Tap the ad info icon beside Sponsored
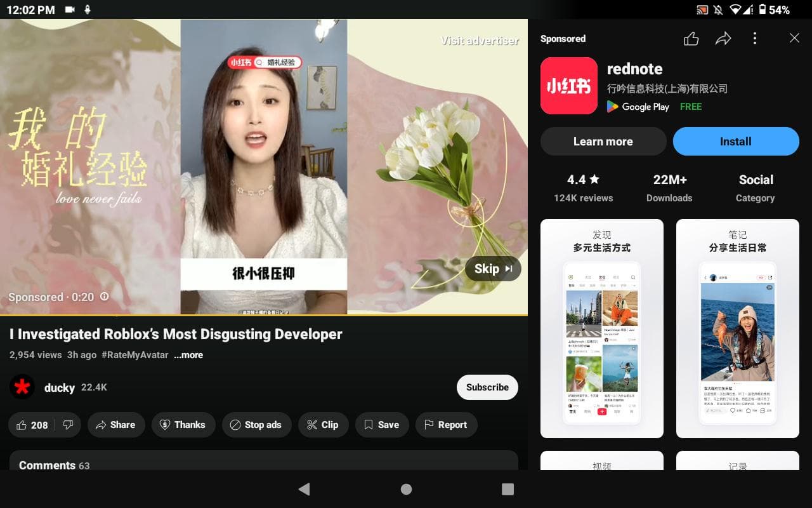The height and width of the screenshot is (508, 812). click(105, 297)
